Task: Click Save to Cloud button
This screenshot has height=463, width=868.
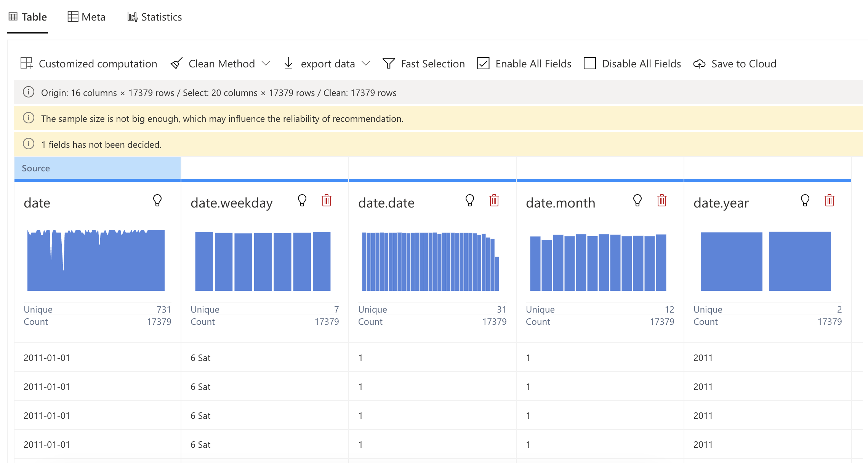Action: (x=735, y=64)
